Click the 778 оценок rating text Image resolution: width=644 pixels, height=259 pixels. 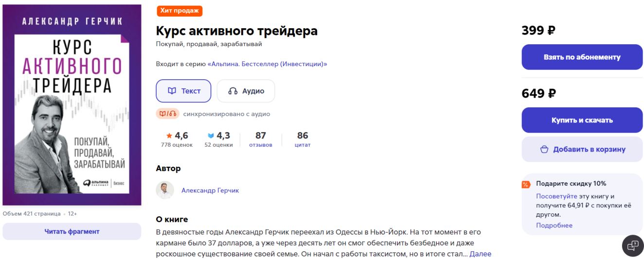[x=177, y=145]
